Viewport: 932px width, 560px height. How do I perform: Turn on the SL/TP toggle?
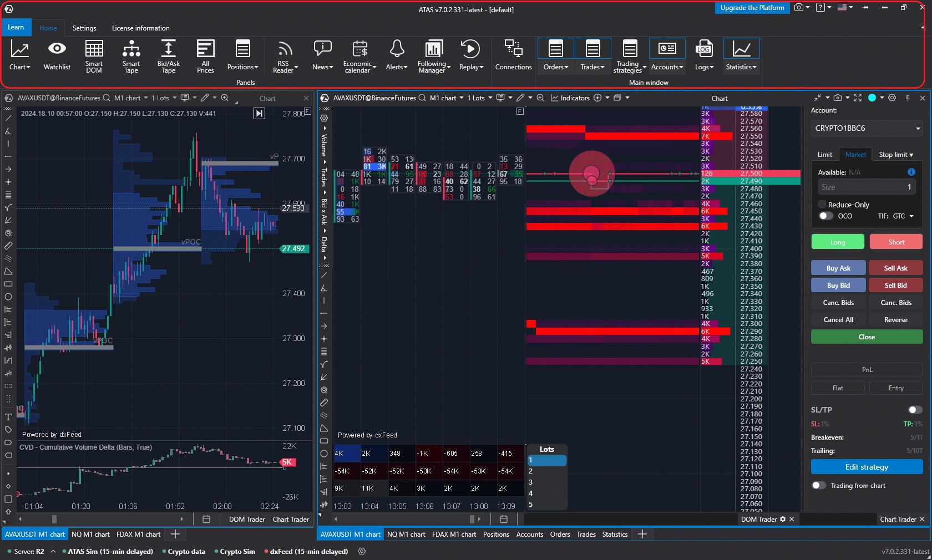click(914, 410)
